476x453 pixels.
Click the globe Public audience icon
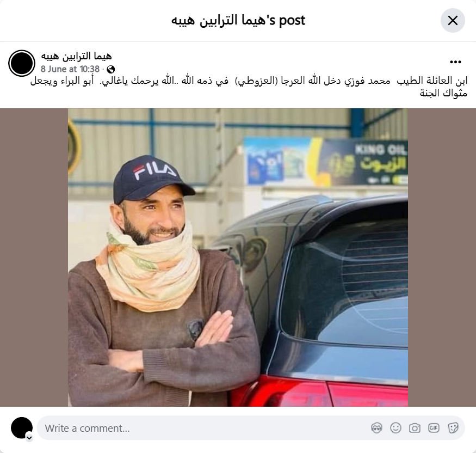[111, 70]
